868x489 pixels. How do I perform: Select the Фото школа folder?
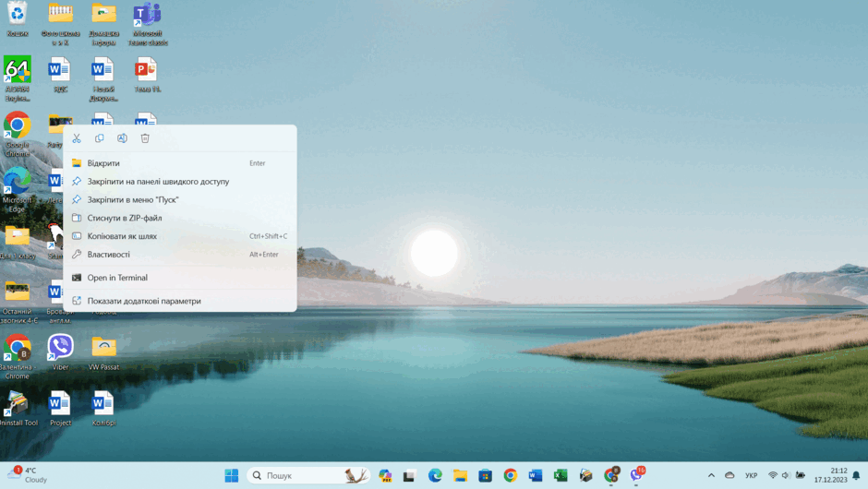click(x=60, y=24)
